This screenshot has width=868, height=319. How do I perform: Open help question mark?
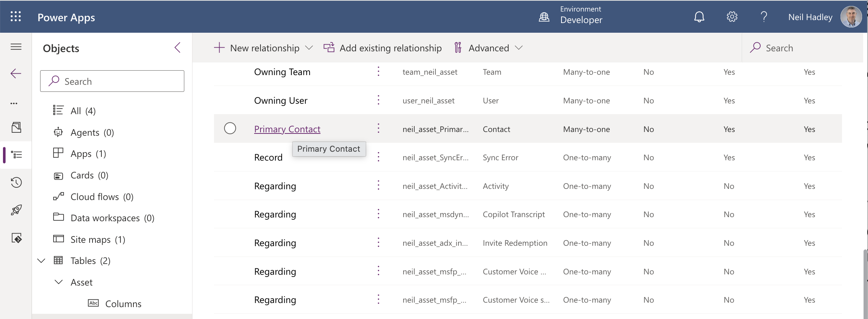point(764,17)
